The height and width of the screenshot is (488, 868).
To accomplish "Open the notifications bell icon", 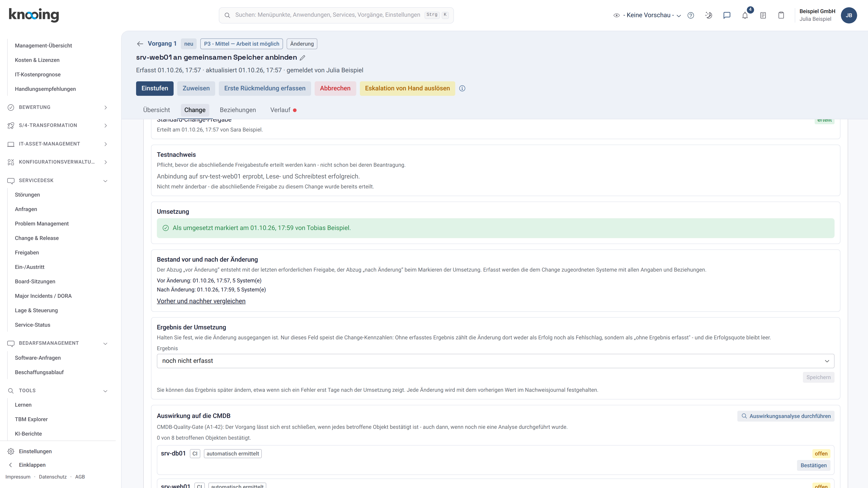I will pos(745,15).
